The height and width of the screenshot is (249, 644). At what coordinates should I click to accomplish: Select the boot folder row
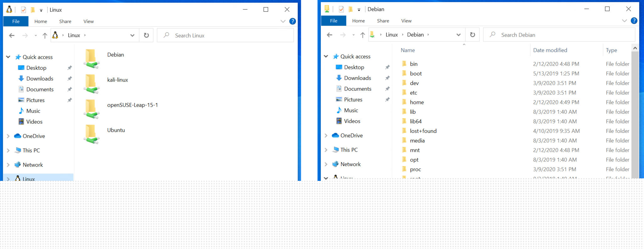pos(516,73)
